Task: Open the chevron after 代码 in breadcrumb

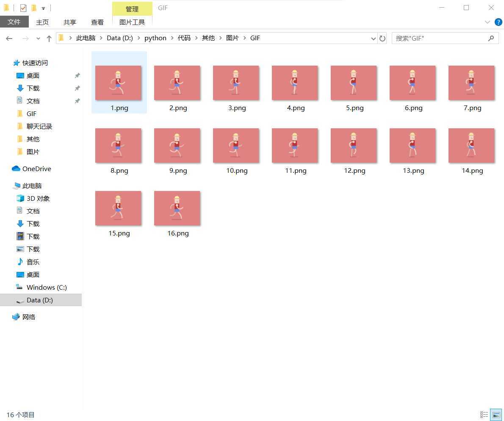Action: point(197,38)
